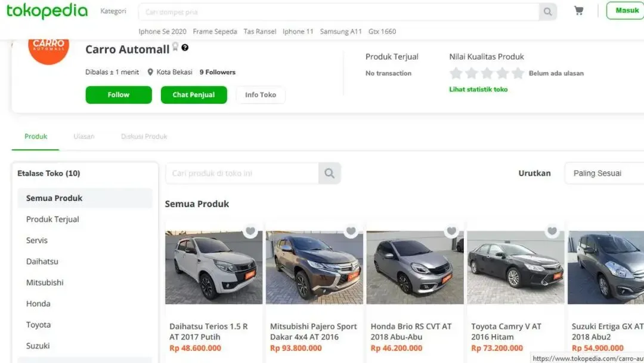Click the Cari produk di toko ini field
Viewport: 644px width, 363px height.
pyautogui.click(x=241, y=173)
